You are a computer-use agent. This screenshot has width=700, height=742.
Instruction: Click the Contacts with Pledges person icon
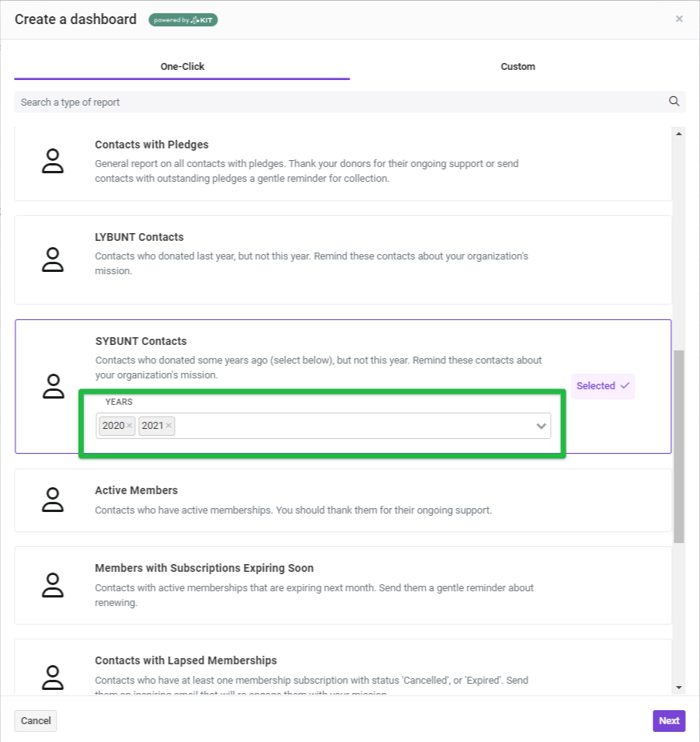[53, 162]
